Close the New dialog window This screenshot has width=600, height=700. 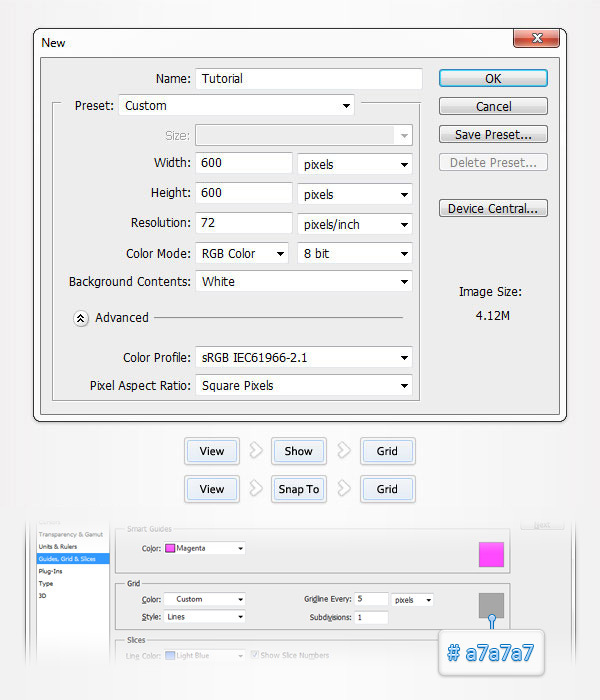click(x=536, y=39)
